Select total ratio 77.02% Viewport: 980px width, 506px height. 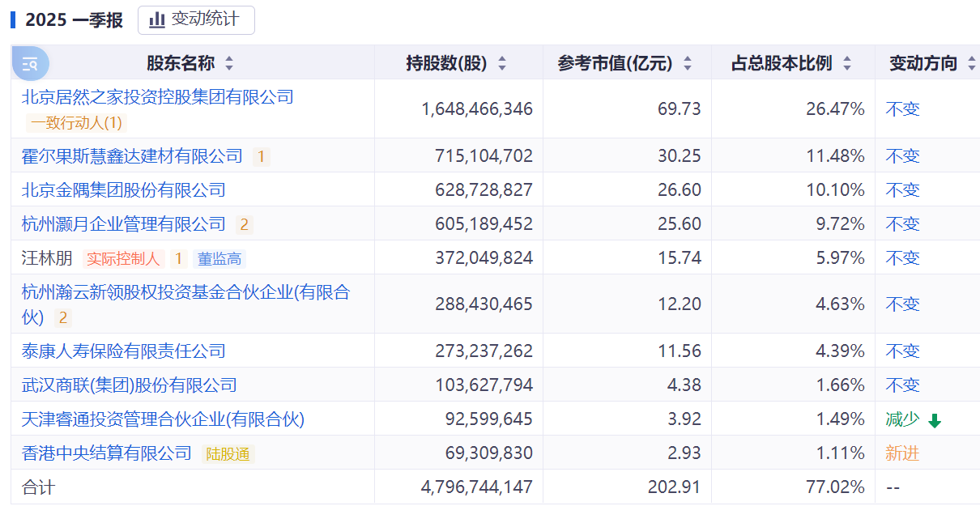click(836, 487)
